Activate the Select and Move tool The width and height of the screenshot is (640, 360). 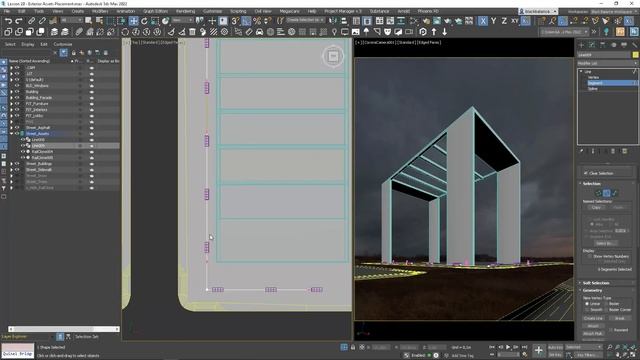133,21
